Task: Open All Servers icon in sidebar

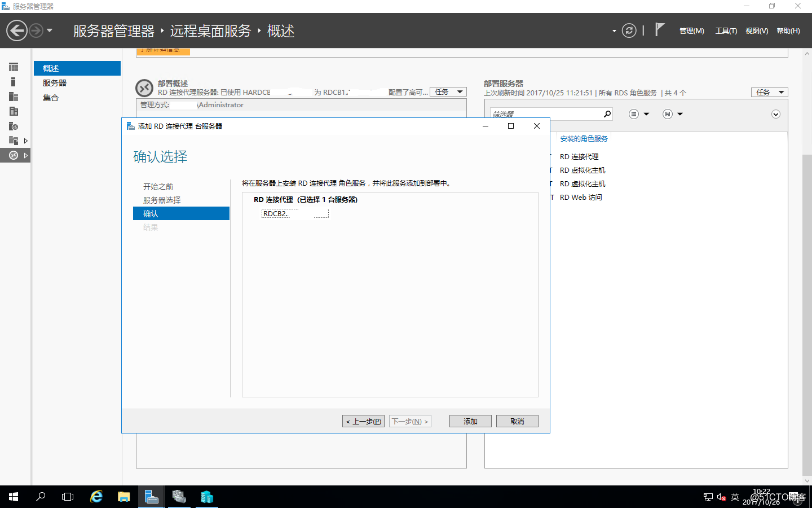Action: tap(14, 97)
